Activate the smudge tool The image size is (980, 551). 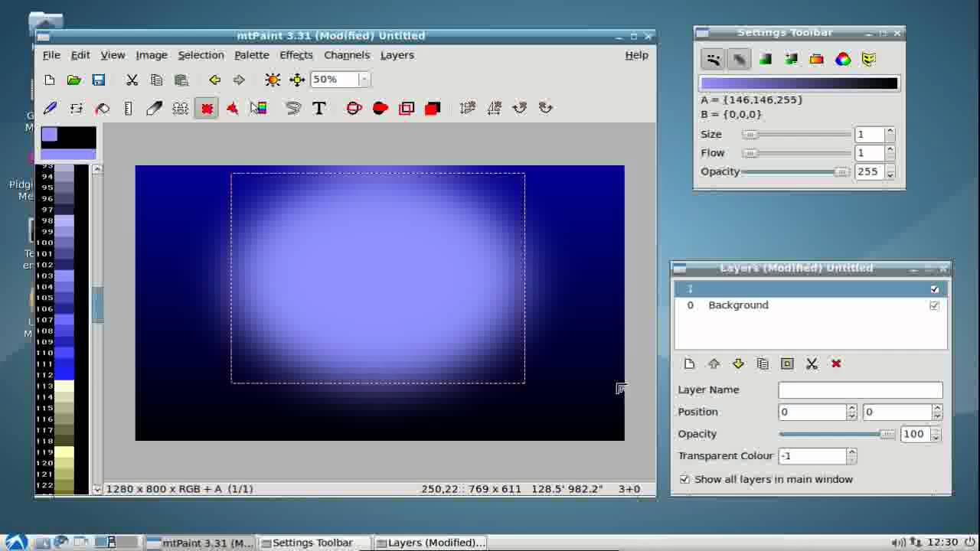pyautogui.click(x=154, y=108)
